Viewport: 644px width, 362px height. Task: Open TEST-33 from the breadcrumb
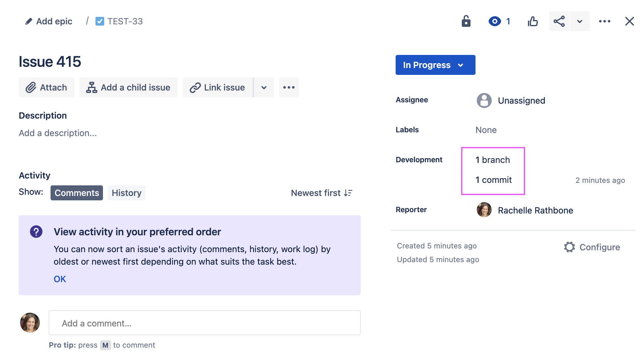[x=125, y=21]
